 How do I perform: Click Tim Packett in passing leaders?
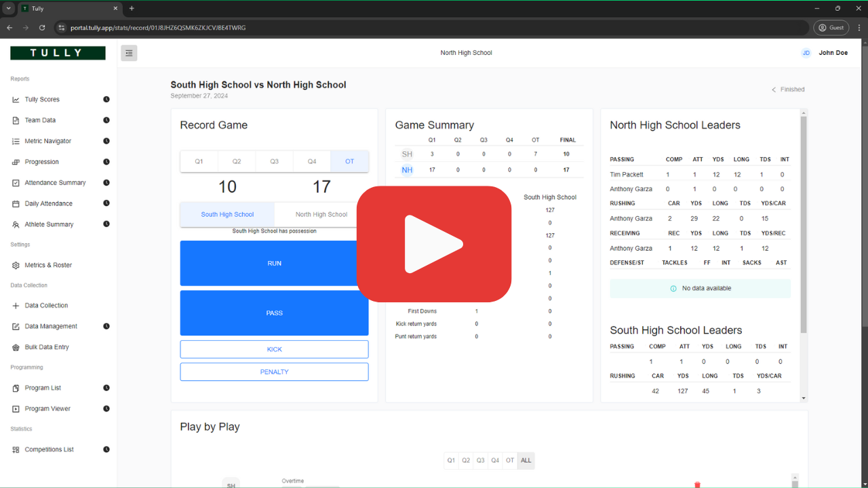(627, 174)
